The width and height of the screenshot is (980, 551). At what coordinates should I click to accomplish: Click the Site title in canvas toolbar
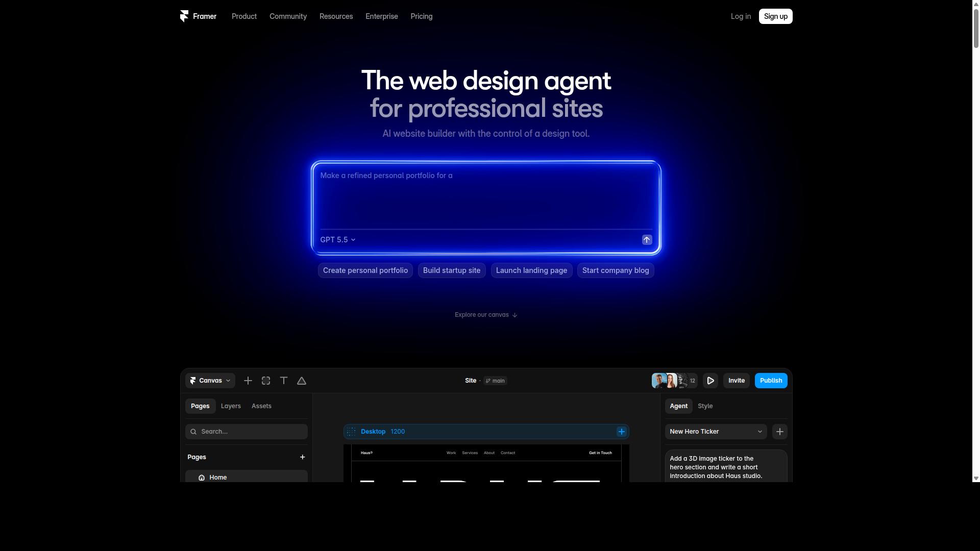coord(471,381)
